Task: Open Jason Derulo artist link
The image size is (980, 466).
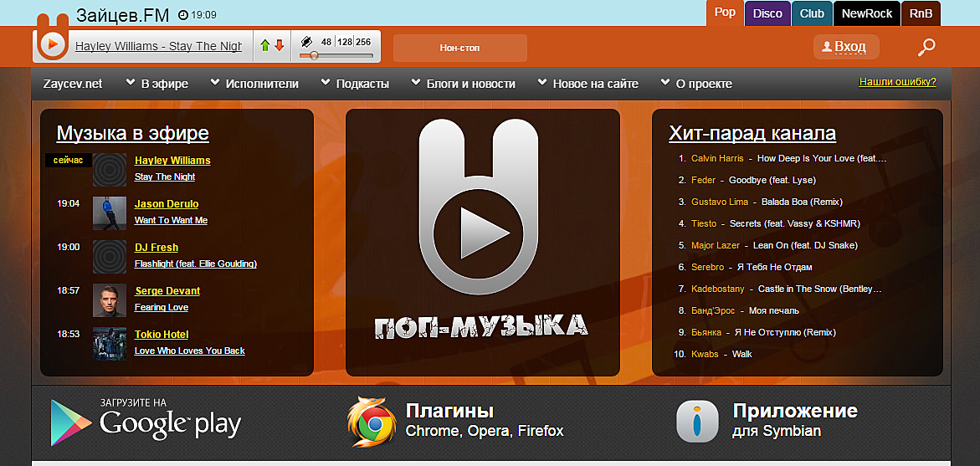Action: click(167, 204)
